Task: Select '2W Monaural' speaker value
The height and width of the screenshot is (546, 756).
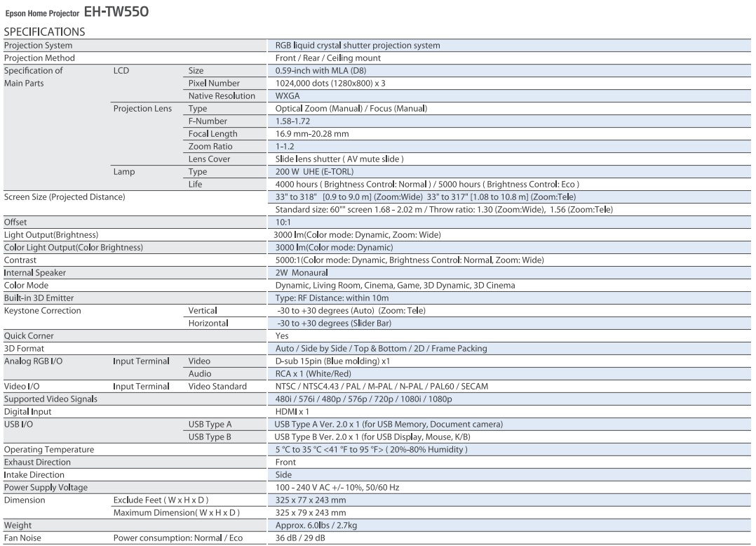Action: pos(302,272)
